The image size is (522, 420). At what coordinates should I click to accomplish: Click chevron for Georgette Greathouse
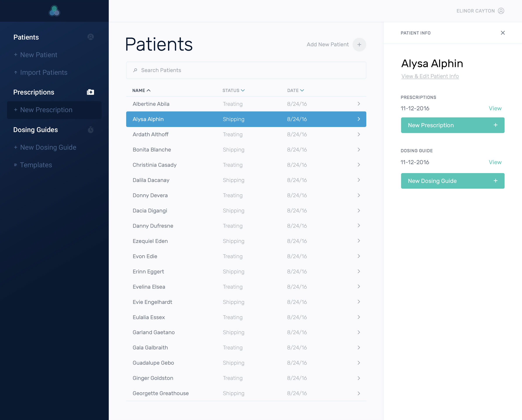pyautogui.click(x=359, y=393)
